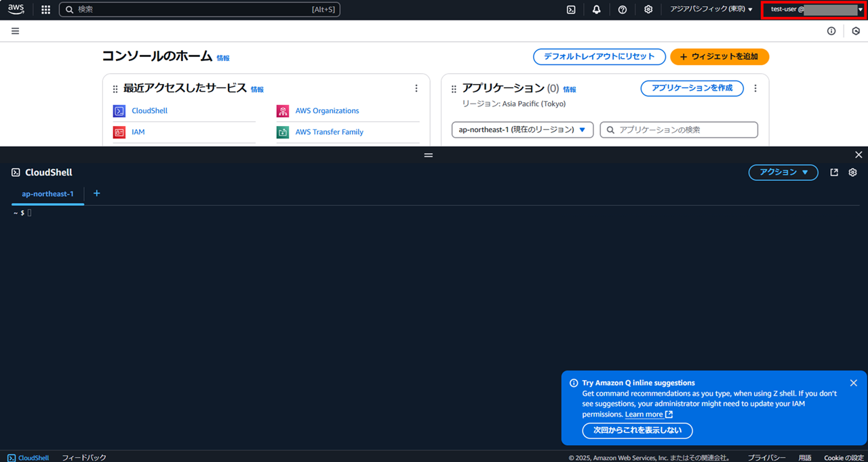Open the info panel circle icon
The height and width of the screenshot is (462, 868).
[x=831, y=31]
